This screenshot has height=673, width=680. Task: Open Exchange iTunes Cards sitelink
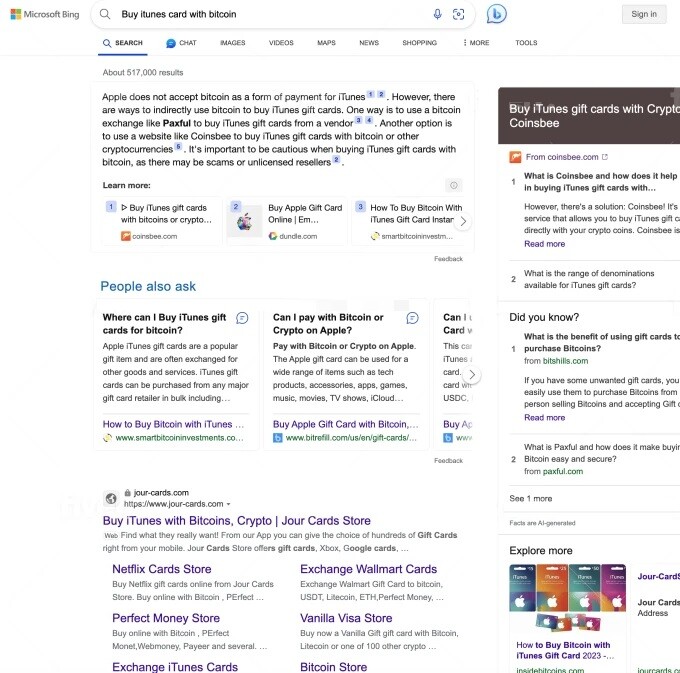coord(175,667)
